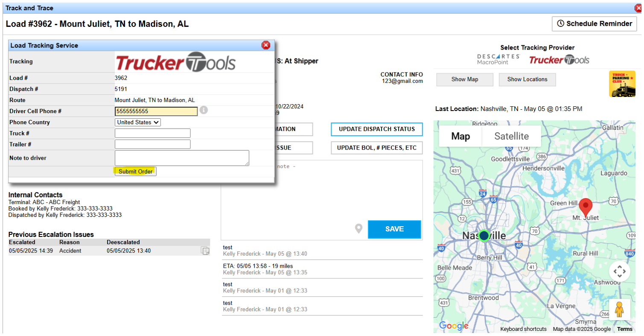Click the Brentwood label on the map
The image size is (644, 336).
coord(484,298)
